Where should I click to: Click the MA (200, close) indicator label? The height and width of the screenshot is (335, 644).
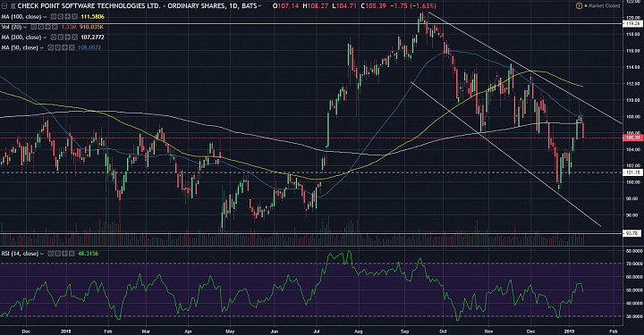21,38
